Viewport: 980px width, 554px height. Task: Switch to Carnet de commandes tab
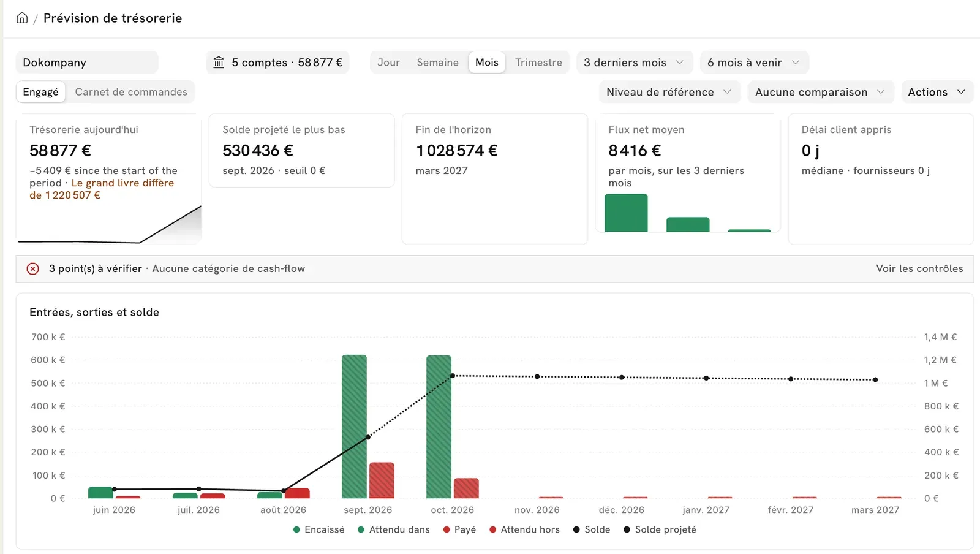coord(131,92)
